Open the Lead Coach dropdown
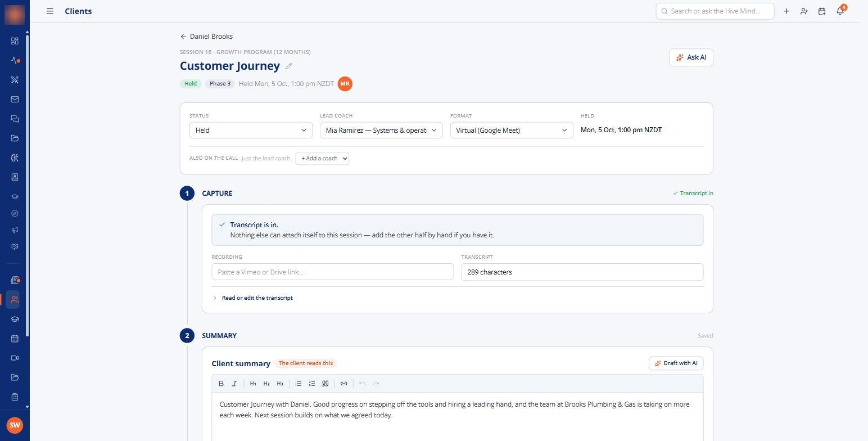 (x=381, y=130)
